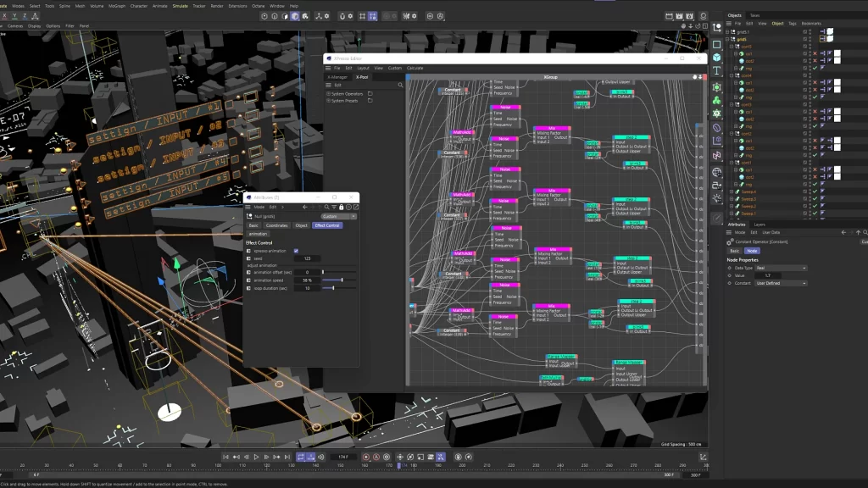Click the Text spline tool icon

click(x=716, y=71)
